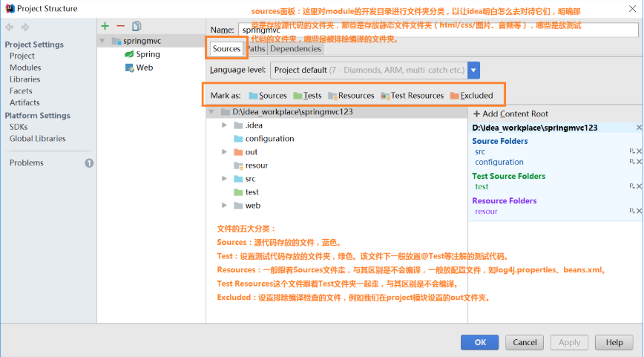Expand the web folder
This screenshot has height=357, width=644.
point(224,205)
